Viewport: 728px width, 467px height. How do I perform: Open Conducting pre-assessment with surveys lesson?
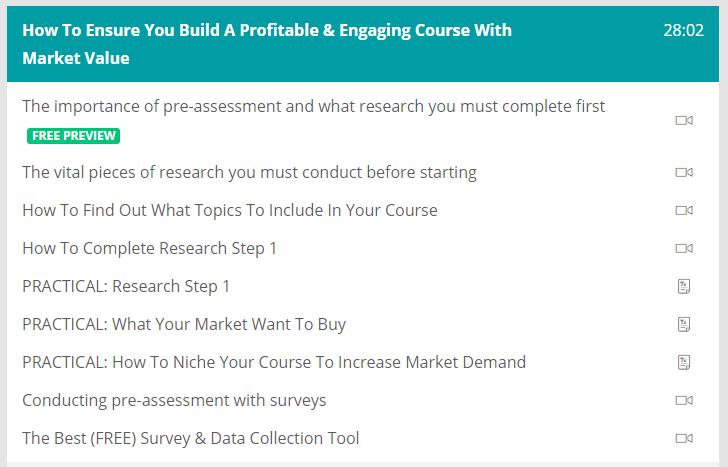[174, 400]
